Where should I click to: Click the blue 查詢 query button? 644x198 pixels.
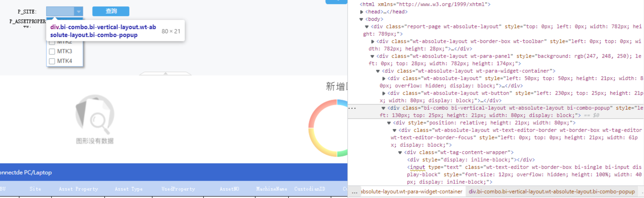111,11
